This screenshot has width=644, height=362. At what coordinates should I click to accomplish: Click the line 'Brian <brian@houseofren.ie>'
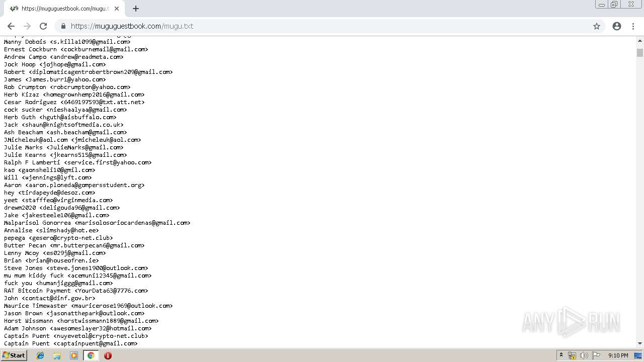pyautogui.click(x=51, y=260)
